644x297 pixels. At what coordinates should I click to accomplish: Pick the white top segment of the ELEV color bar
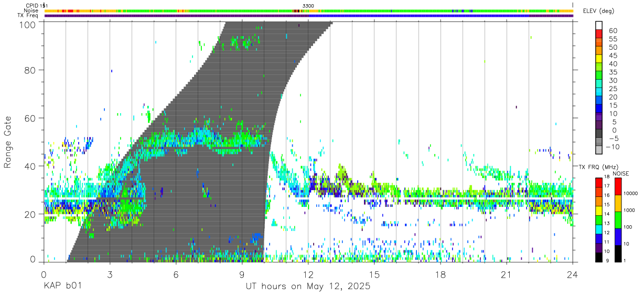599,25
